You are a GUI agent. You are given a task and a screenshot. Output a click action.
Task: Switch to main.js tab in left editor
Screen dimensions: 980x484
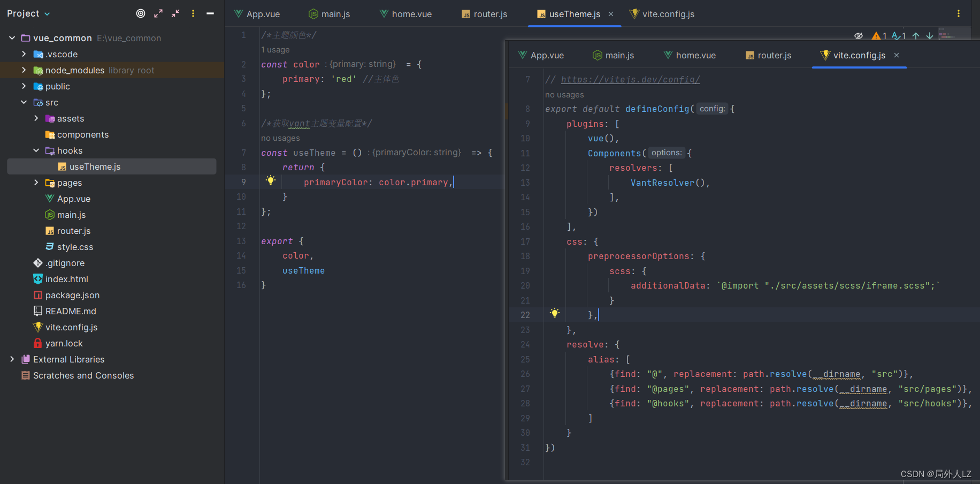click(329, 14)
